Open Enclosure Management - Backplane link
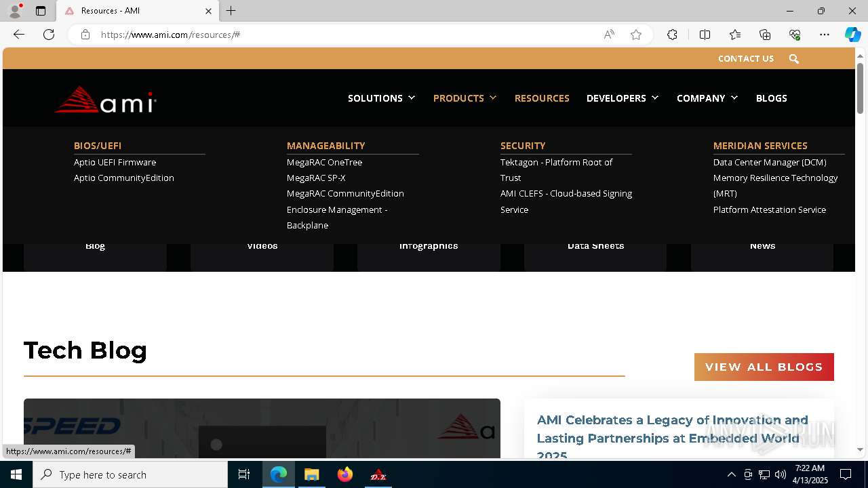The width and height of the screenshot is (868, 488). pyautogui.click(x=337, y=218)
